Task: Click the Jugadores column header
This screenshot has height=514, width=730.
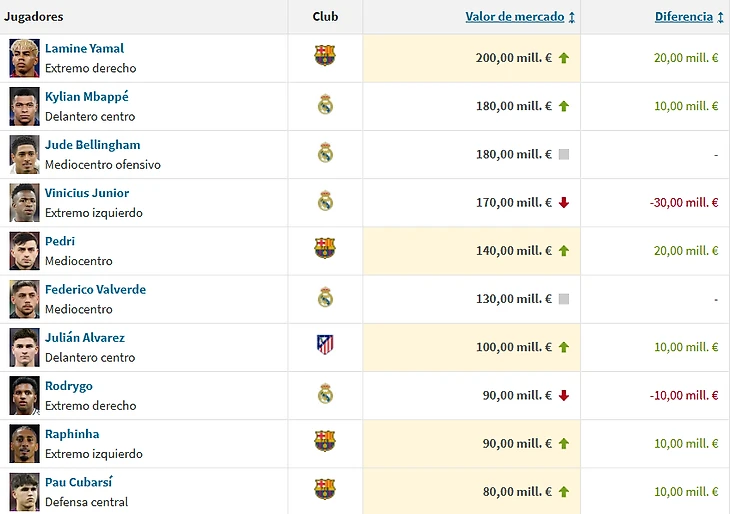Action: click(x=34, y=17)
